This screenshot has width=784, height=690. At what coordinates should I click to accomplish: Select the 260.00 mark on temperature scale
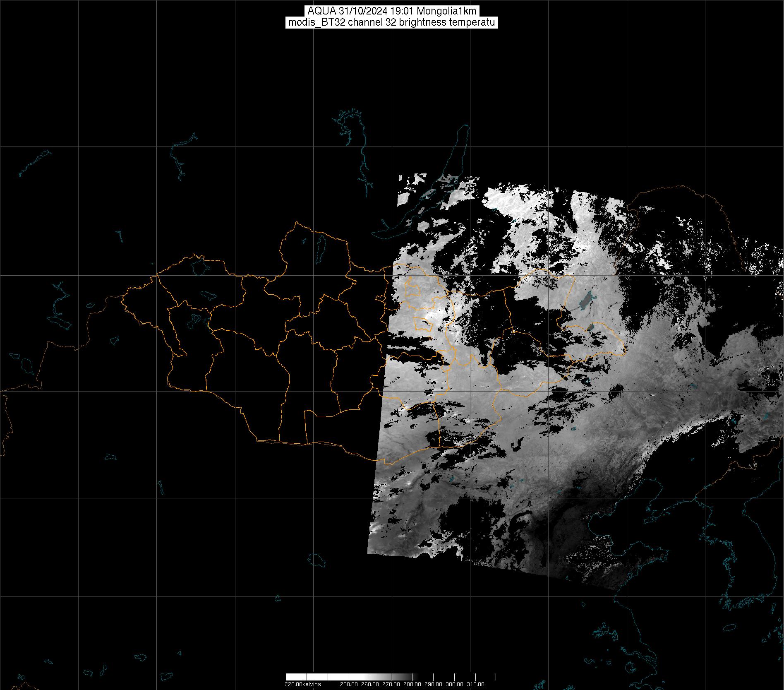pos(370,685)
